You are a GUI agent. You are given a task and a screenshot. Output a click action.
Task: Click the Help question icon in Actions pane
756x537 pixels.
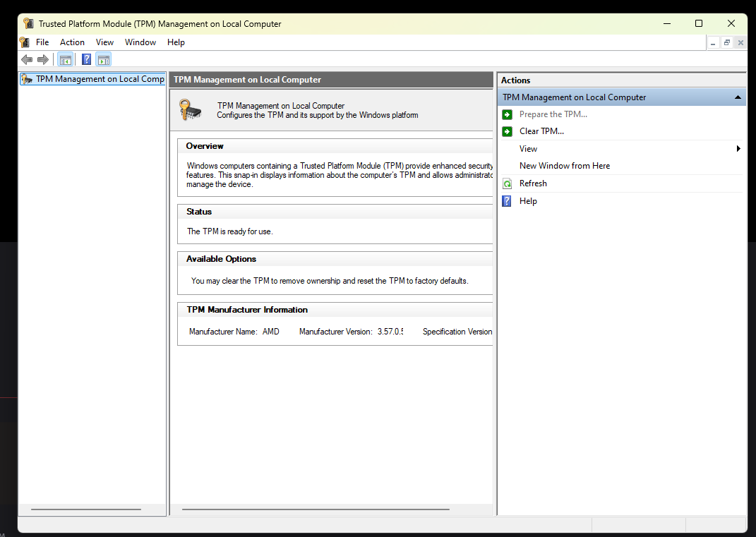507,201
